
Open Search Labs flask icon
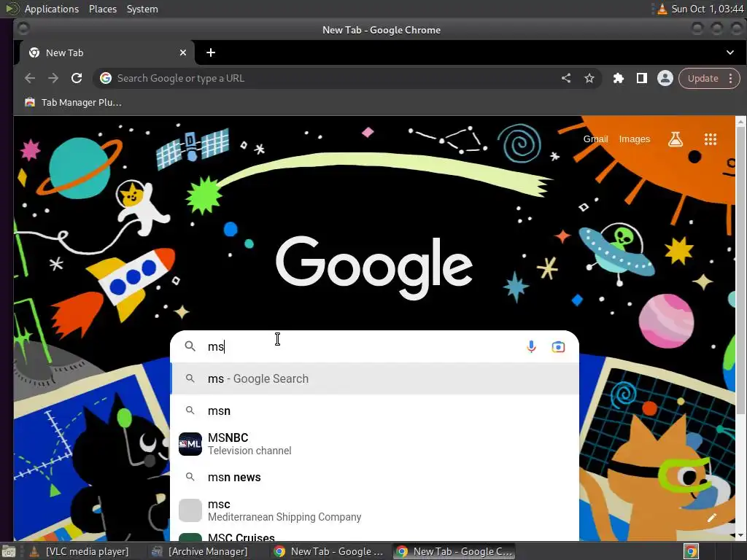[x=676, y=139]
